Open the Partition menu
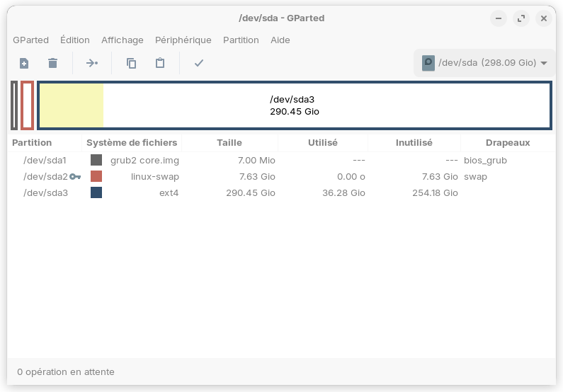 point(241,40)
